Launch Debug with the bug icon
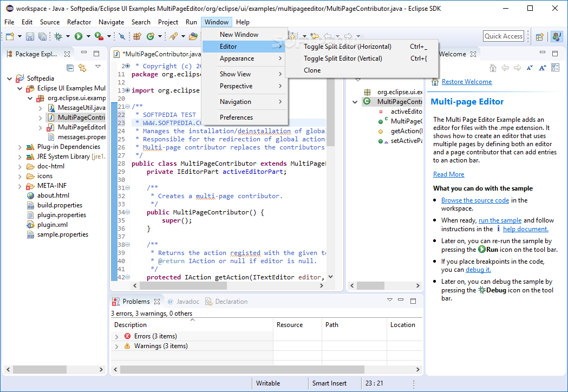 coord(58,36)
